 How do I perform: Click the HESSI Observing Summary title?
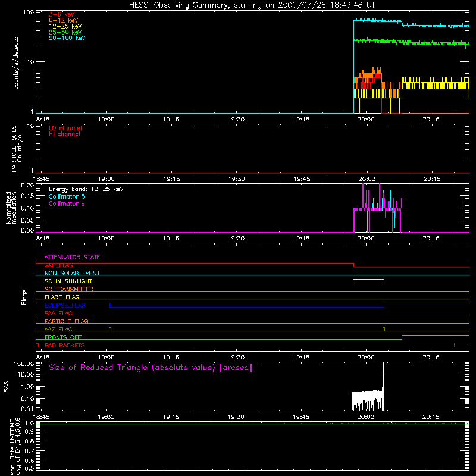click(252, 5)
